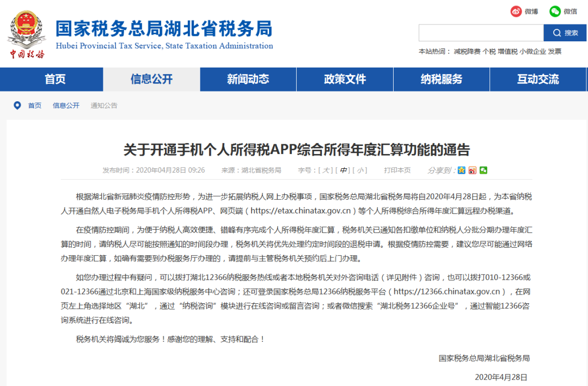Image resolution: width=588 pixels, height=386 pixels.
Task: Click hot word 个税
Action: pyautogui.click(x=489, y=52)
